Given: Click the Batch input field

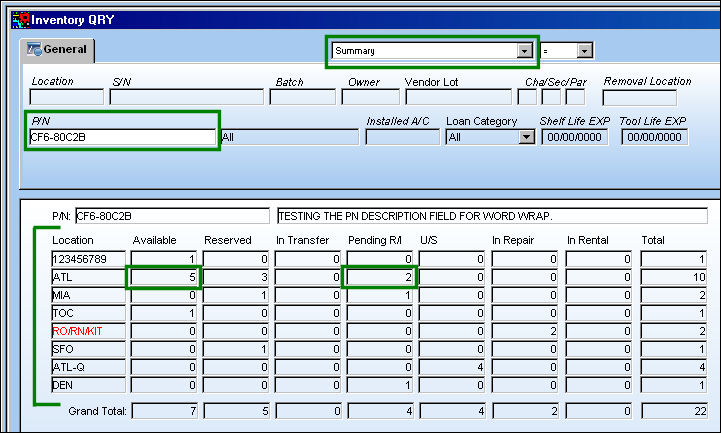Looking at the screenshot, I should click(x=303, y=97).
